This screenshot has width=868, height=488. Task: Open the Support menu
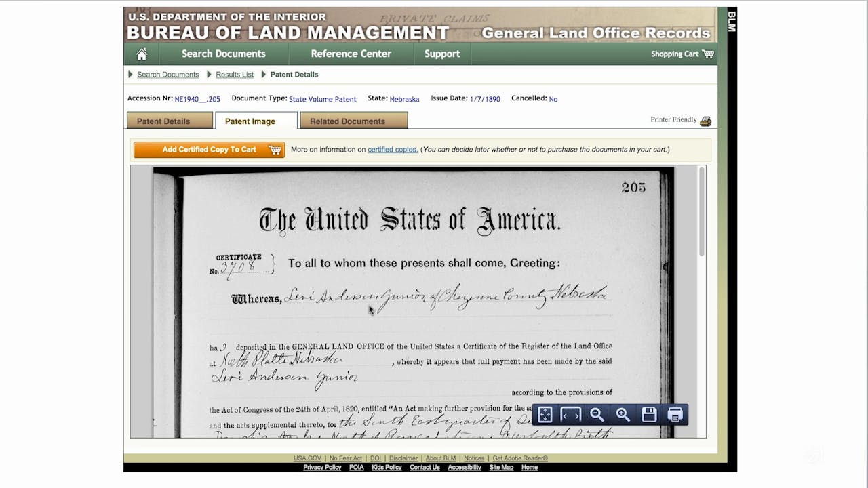[x=442, y=54]
